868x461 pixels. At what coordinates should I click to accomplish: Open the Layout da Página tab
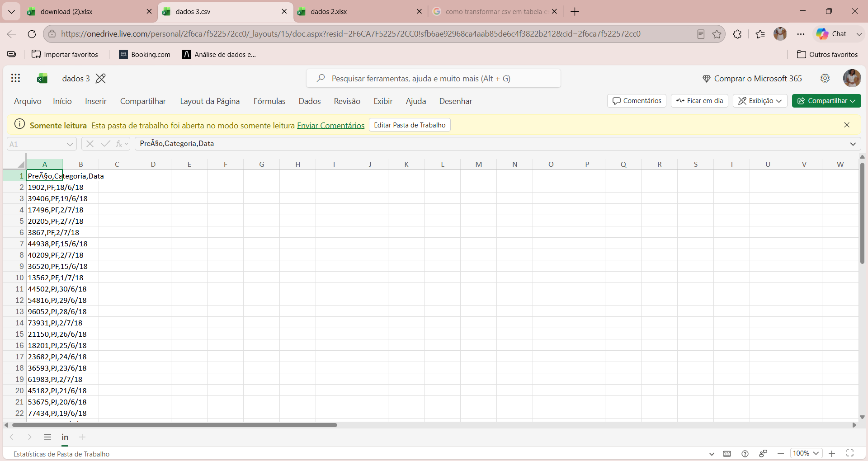[210, 101]
